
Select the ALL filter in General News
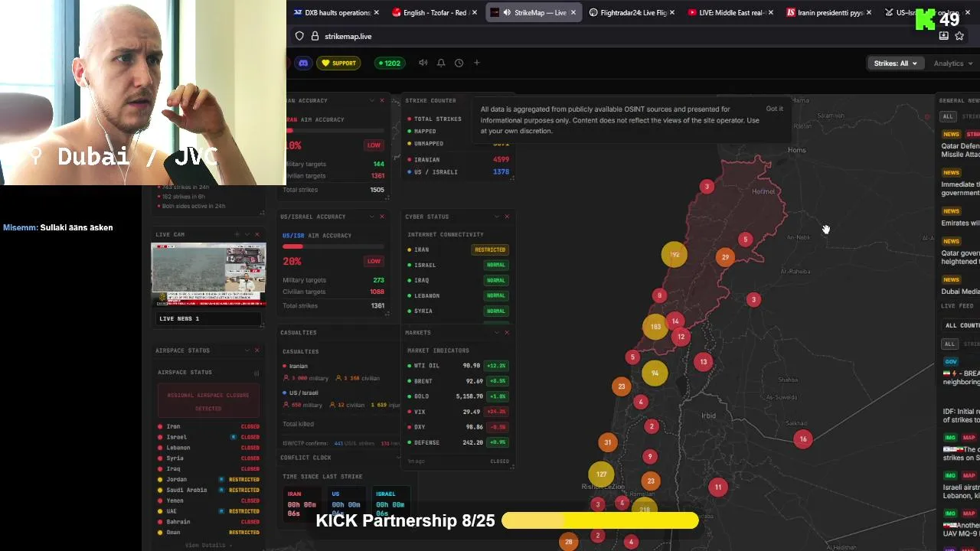(948, 116)
